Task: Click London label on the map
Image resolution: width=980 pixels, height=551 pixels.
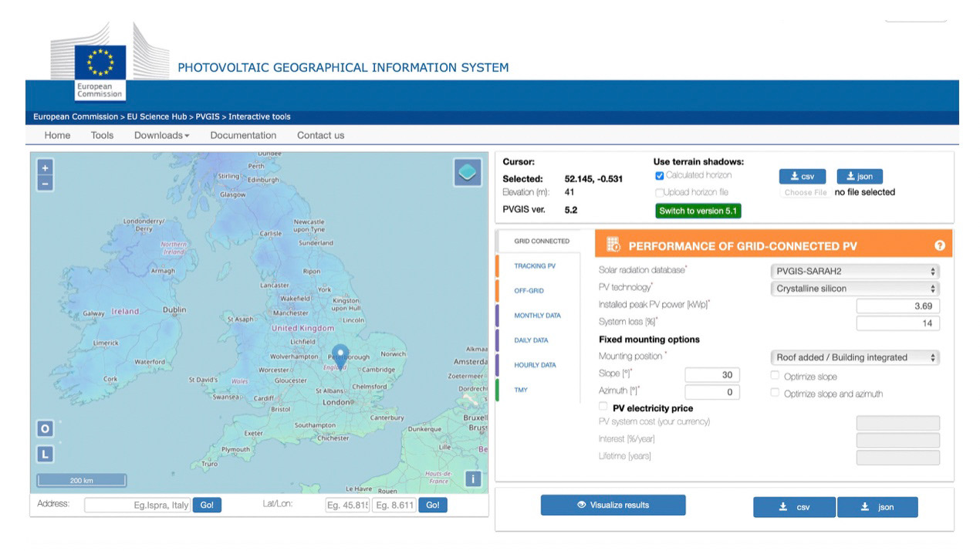Action: pos(336,402)
